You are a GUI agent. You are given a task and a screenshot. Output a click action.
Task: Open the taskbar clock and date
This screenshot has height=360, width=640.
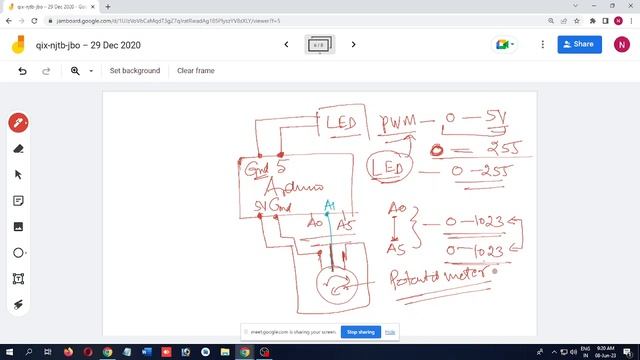click(x=605, y=352)
